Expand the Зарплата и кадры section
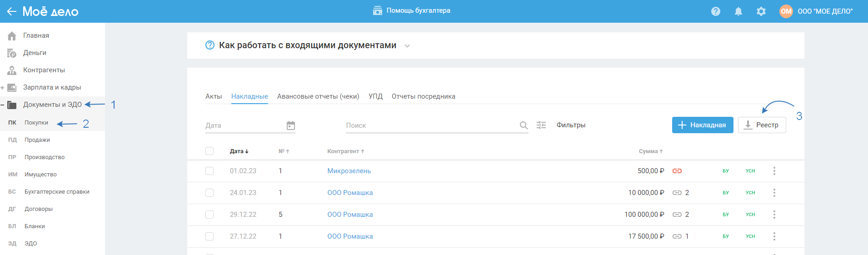Viewport: 868px width, 255px height. point(3,88)
